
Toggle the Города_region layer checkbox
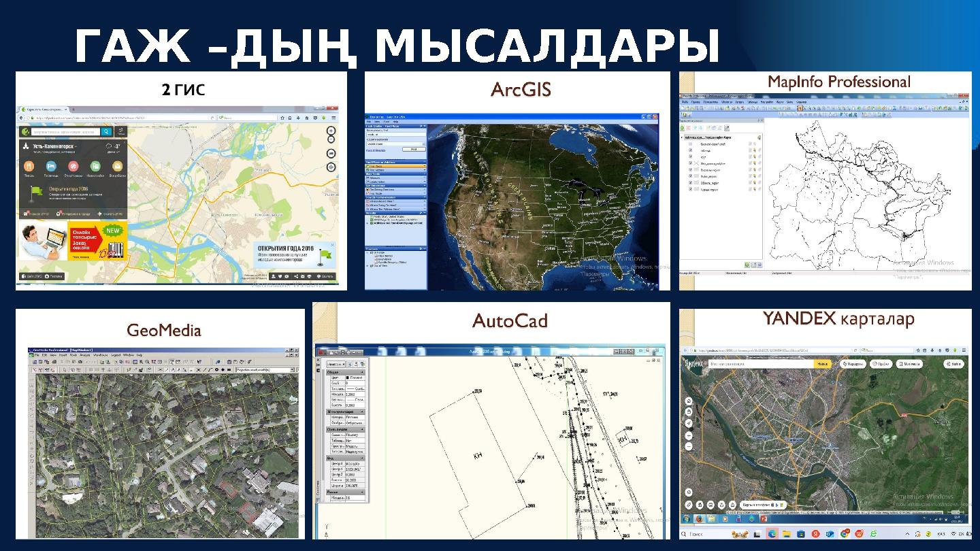(x=691, y=189)
